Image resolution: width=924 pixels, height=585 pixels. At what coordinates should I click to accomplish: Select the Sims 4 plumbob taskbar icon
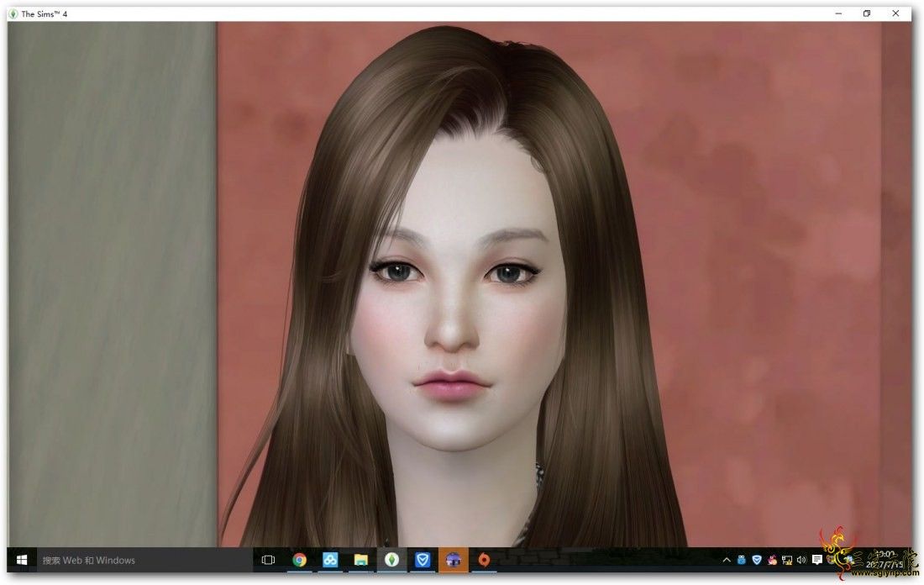pyautogui.click(x=392, y=560)
